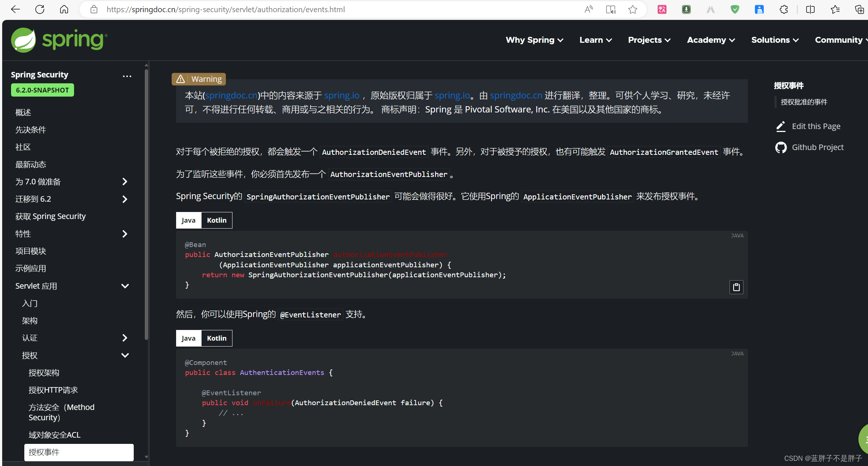Switch to Java tab in second code block
Image resolution: width=868 pixels, height=466 pixels.
click(188, 338)
